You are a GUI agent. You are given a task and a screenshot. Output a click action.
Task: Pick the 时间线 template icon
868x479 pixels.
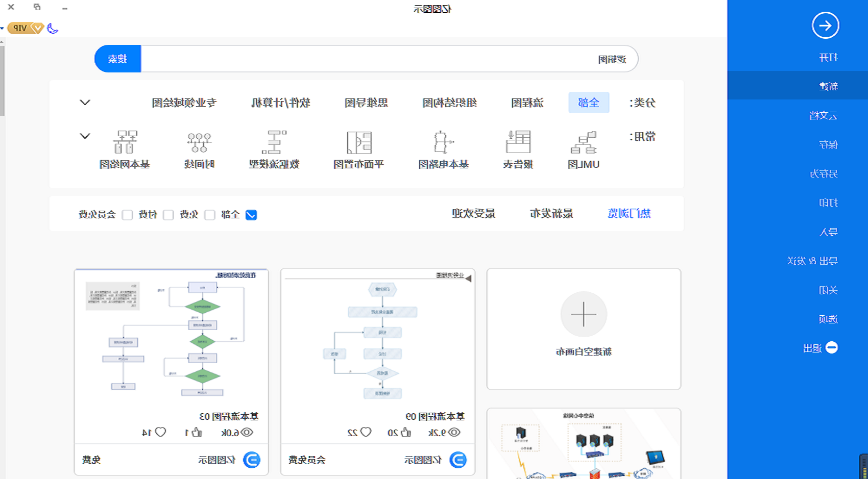point(199,142)
